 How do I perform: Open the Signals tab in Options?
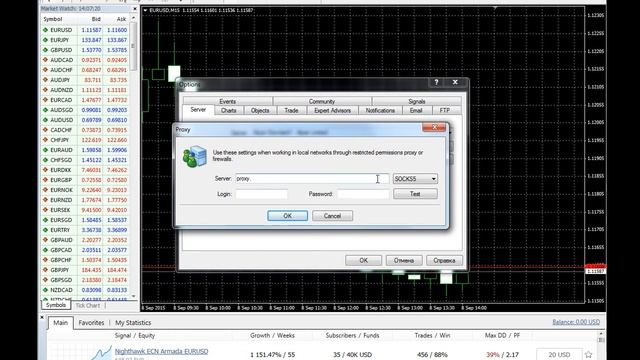tap(417, 101)
